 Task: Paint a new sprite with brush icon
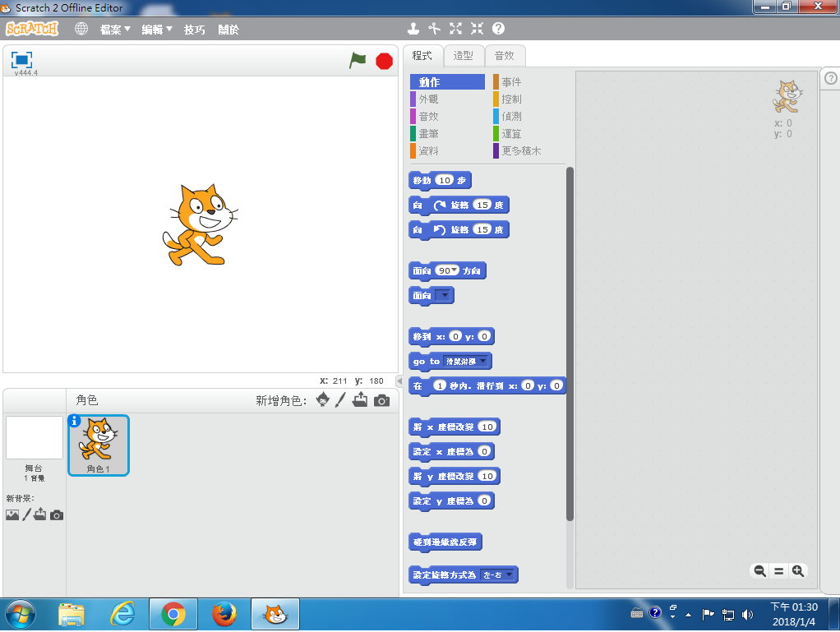coord(341,399)
